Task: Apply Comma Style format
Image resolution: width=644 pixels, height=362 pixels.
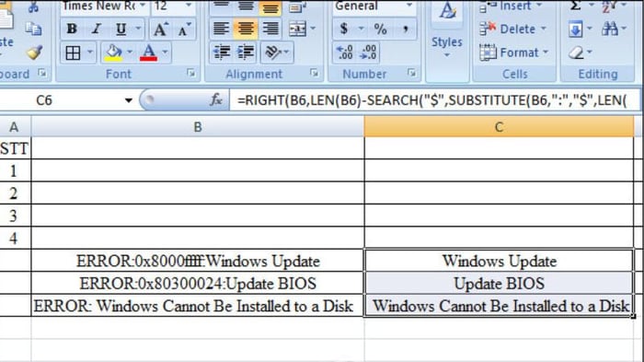Action: (405, 29)
